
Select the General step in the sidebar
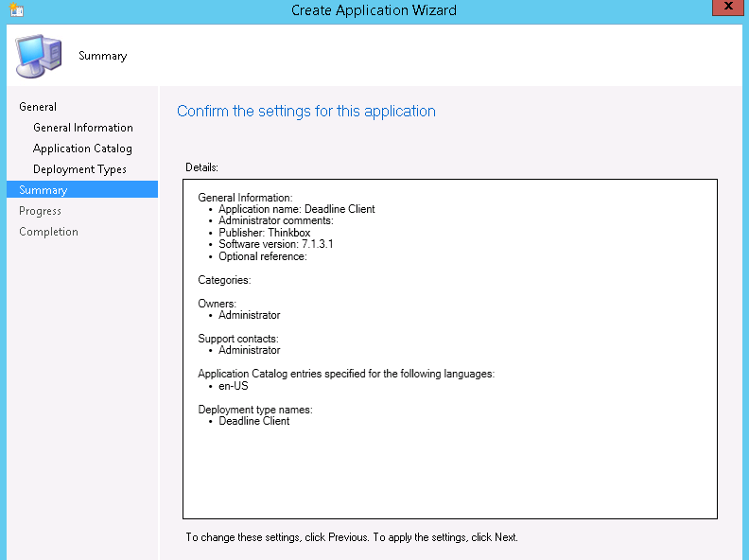(38, 107)
